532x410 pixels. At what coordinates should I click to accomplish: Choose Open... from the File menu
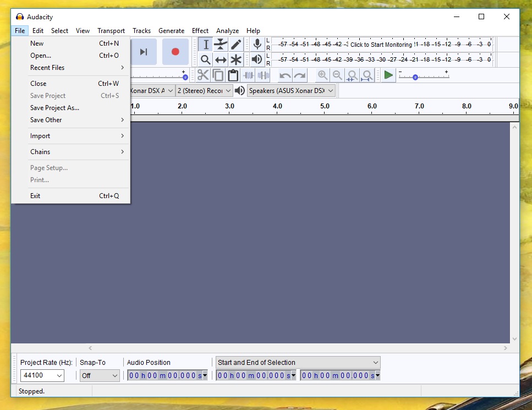coord(70,56)
